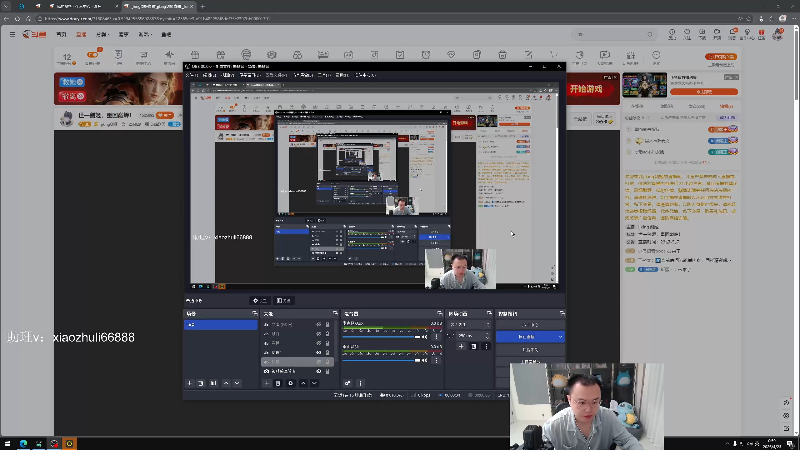The width and height of the screenshot is (800, 450).
Task: Move the scene down with arrow icon
Action: point(237,383)
